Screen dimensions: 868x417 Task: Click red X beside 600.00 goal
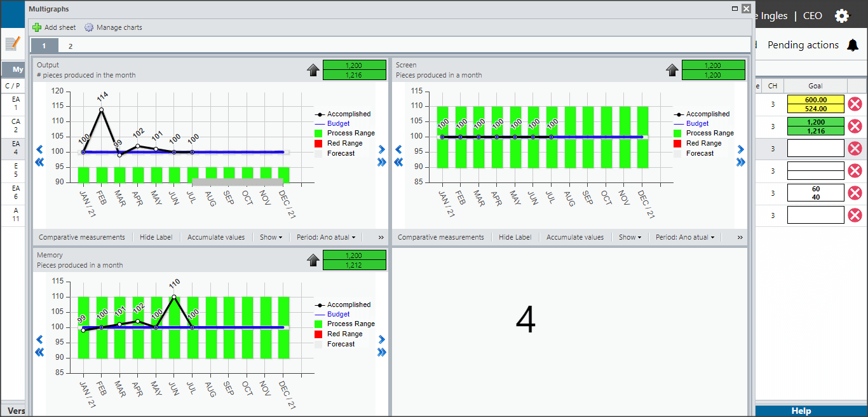855,104
